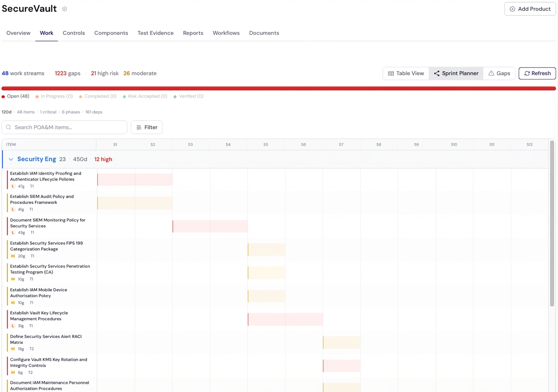
Task: Click the yellow bar for FIPS 199 Categorization
Action: point(267,250)
